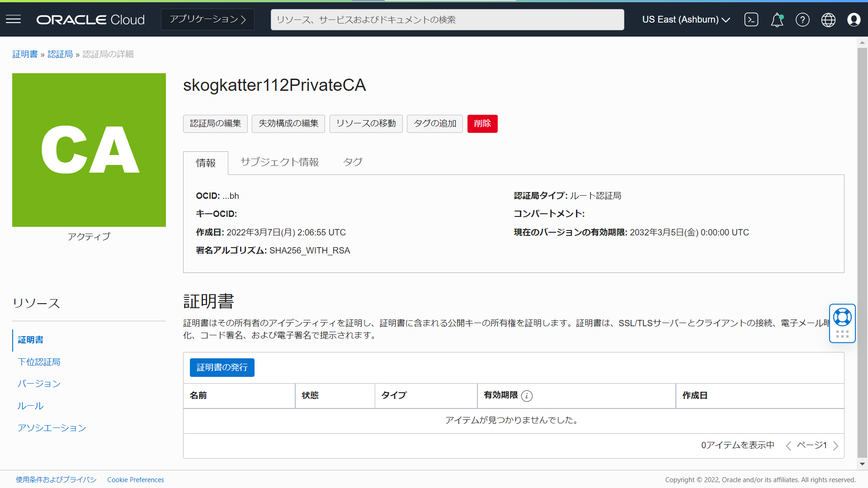This screenshot has height=488, width=868.
Task: Open the language globe selector
Action: coord(828,19)
